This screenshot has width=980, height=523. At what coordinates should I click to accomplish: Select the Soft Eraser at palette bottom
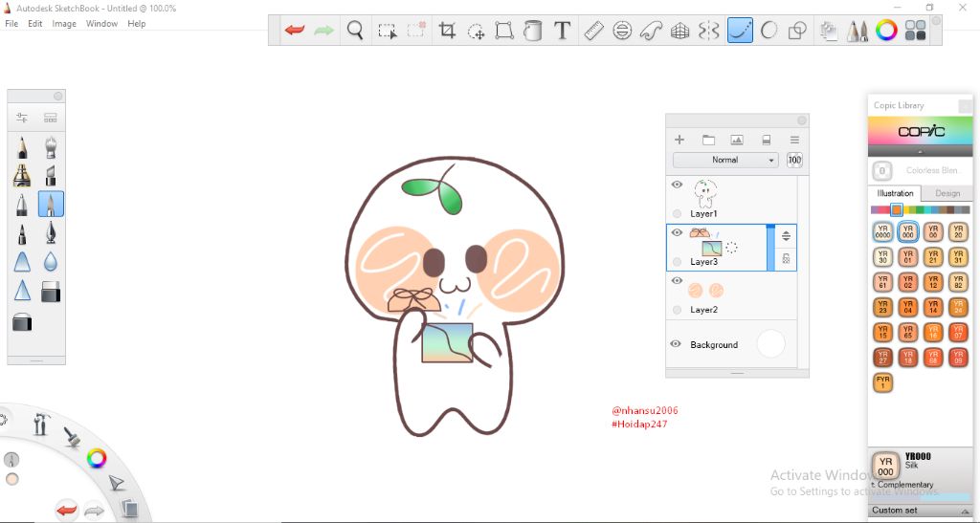click(x=22, y=322)
